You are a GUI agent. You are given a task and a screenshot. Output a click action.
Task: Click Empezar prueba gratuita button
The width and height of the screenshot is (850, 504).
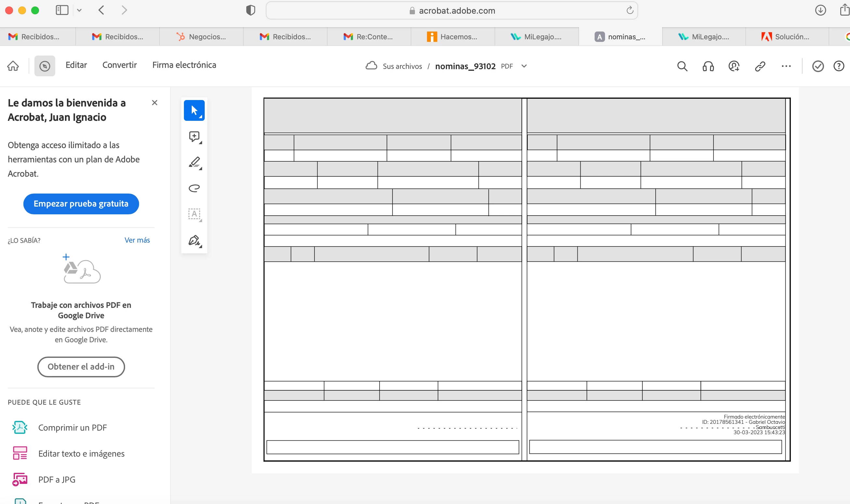(81, 204)
